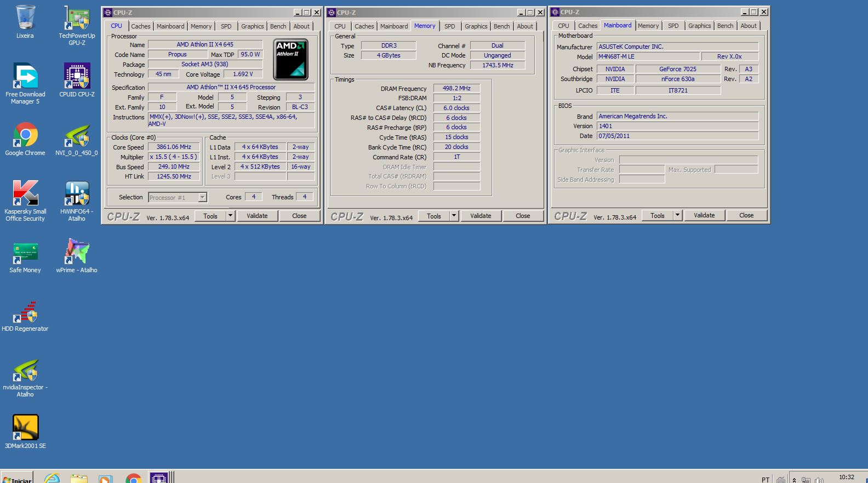Viewport: 868px width, 483px height.
Task: Click Tools button in Mainboard CPU-Z window
Action: [658, 215]
